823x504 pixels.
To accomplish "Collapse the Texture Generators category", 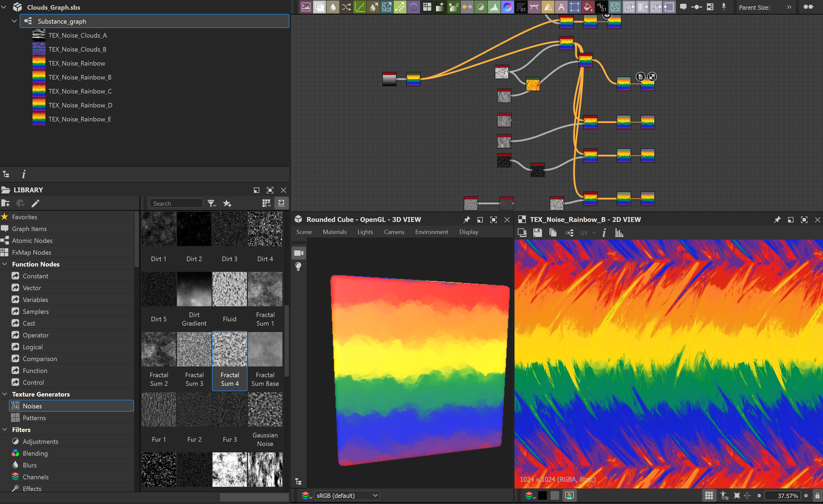I will pyautogui.click(x=5, y=394).
